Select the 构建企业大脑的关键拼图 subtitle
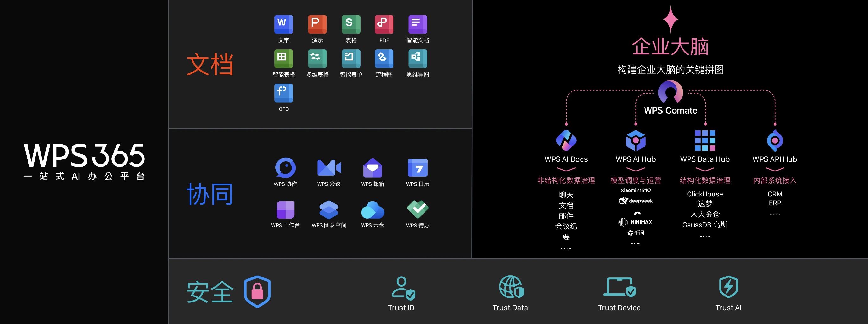 coord(670,70)
